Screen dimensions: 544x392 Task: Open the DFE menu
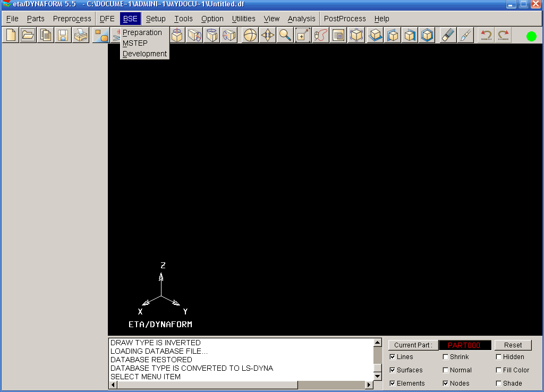tap(107, 19)
